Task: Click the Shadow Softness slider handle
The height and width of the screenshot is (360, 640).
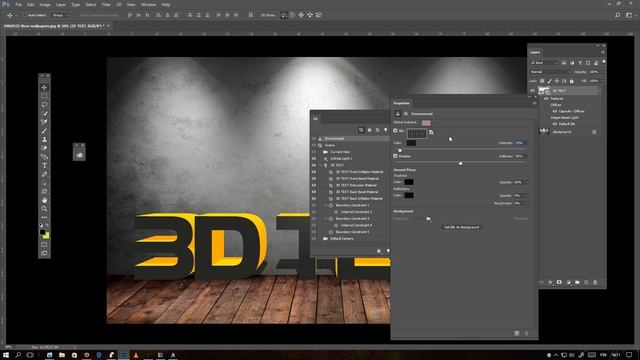Action: coord(460,163)
